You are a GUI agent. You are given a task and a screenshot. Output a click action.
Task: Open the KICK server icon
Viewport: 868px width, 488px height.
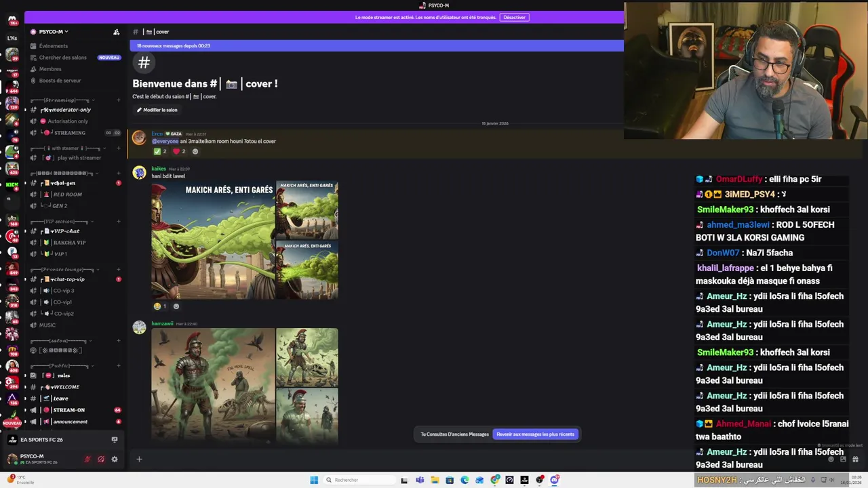coord(12,184)
